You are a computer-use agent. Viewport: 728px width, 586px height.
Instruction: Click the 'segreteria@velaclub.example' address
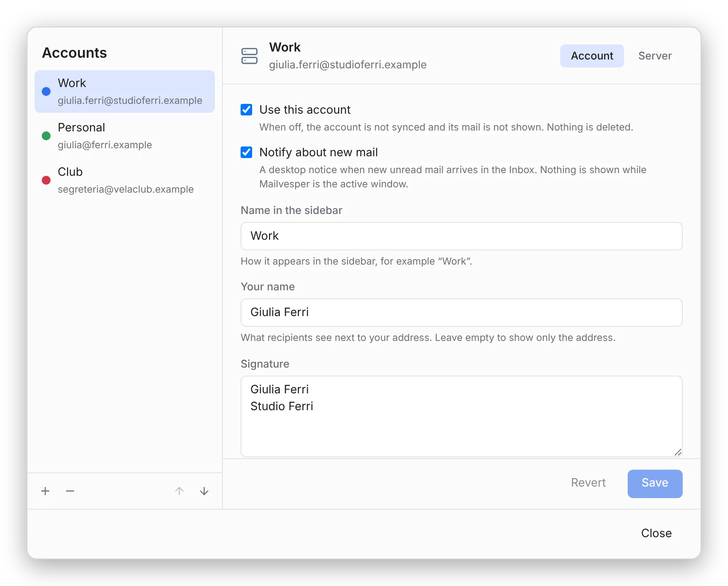[126, 190]
